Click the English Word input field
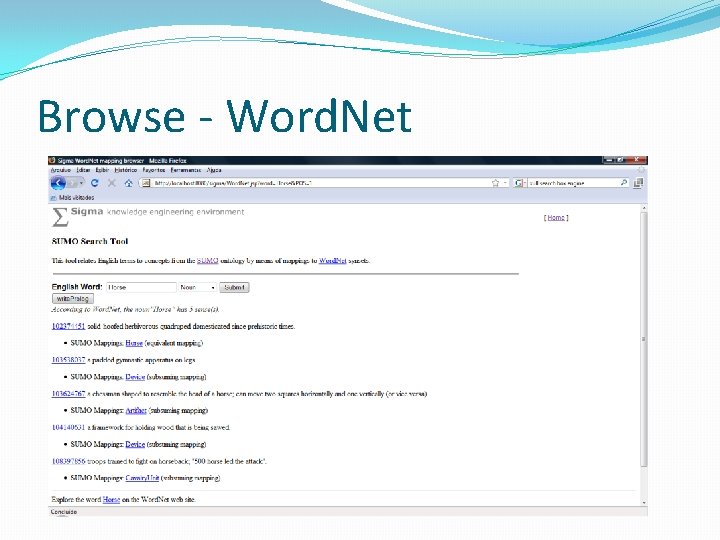 (x=141, y=287)
